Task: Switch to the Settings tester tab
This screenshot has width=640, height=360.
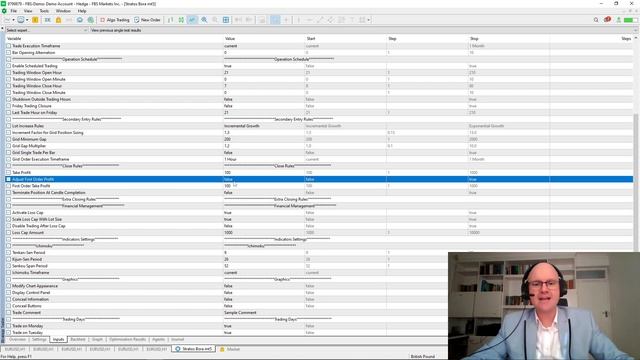Action: (39, 340)
